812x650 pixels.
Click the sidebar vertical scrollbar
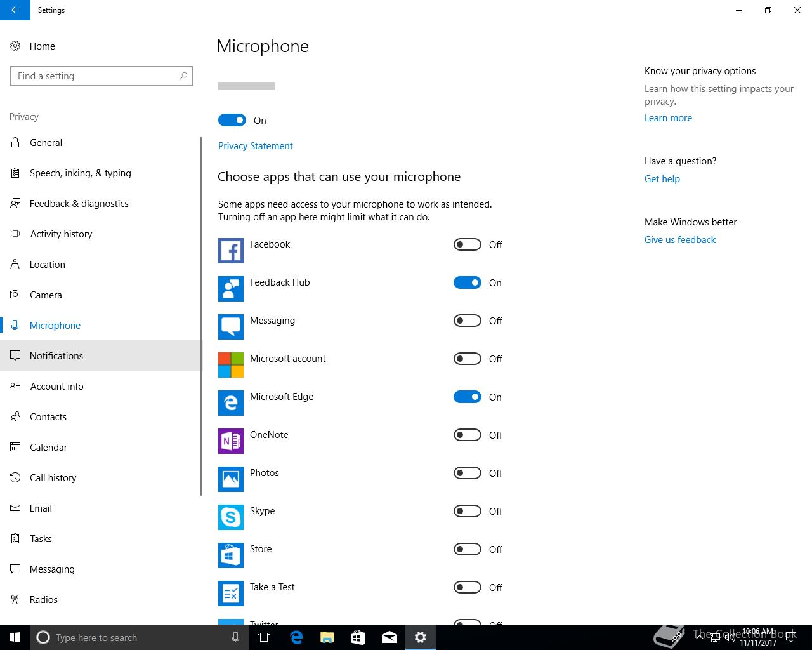point(201,316)
